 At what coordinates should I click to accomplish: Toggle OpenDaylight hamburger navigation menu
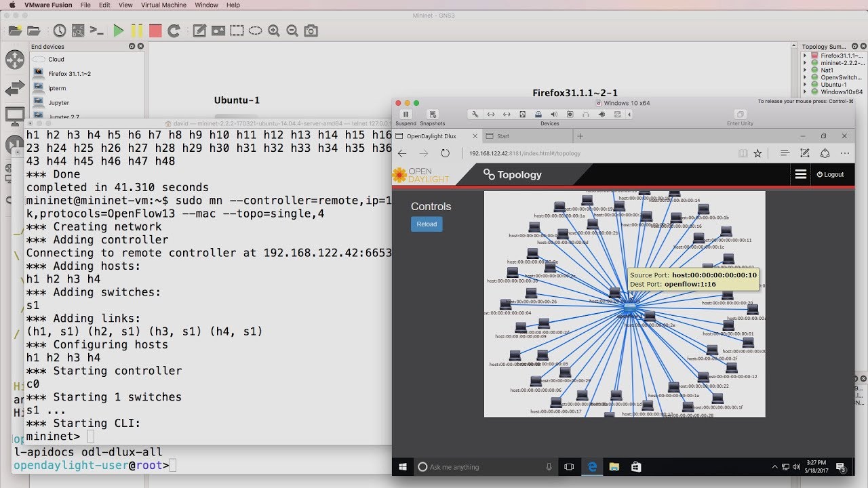(x=801, y=174)
